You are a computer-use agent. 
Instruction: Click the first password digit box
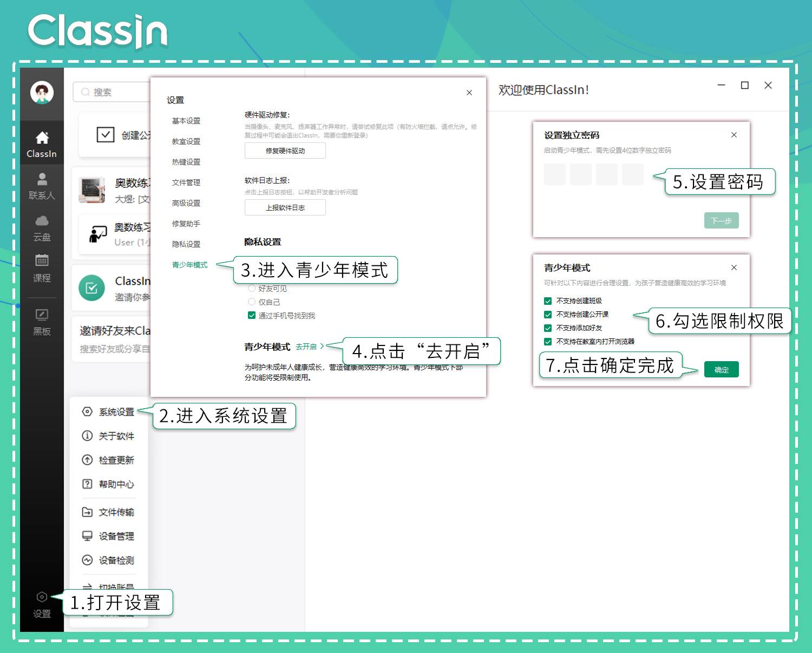555,174
